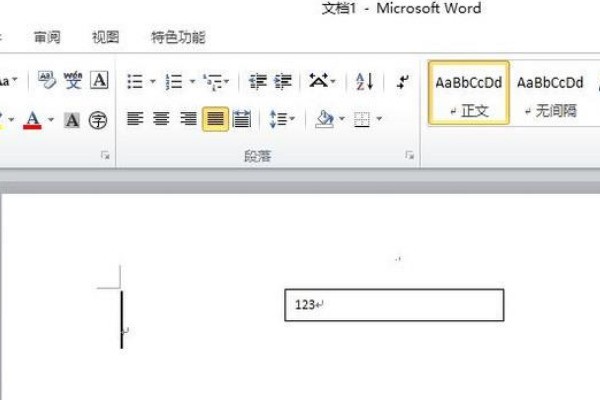Apply borders to the paragraph
The height and width of the screenshot is (400, 600).
pos(362,119)
